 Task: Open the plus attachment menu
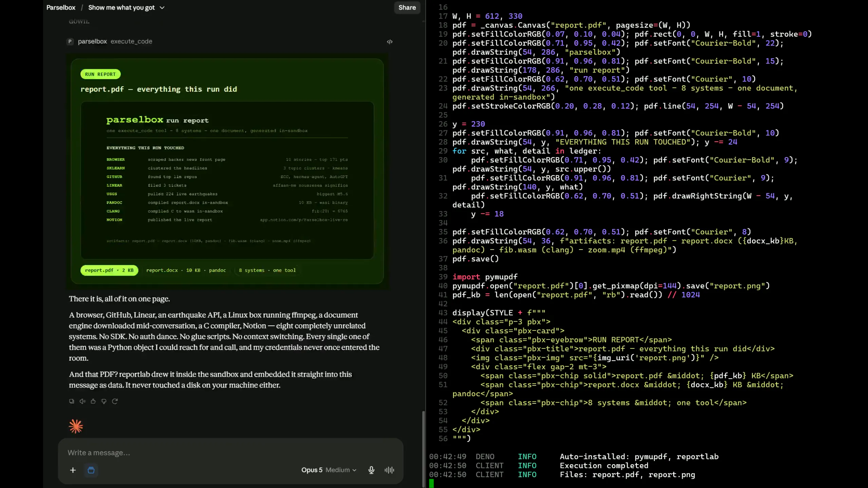73,470
